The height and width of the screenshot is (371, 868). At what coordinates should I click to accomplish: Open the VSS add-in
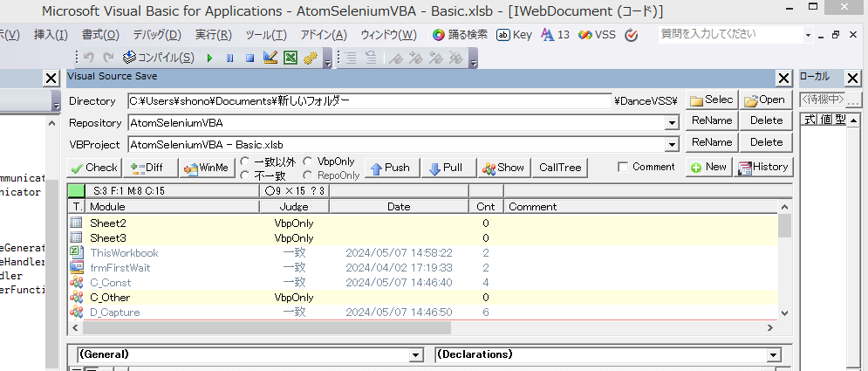(597, 34)
